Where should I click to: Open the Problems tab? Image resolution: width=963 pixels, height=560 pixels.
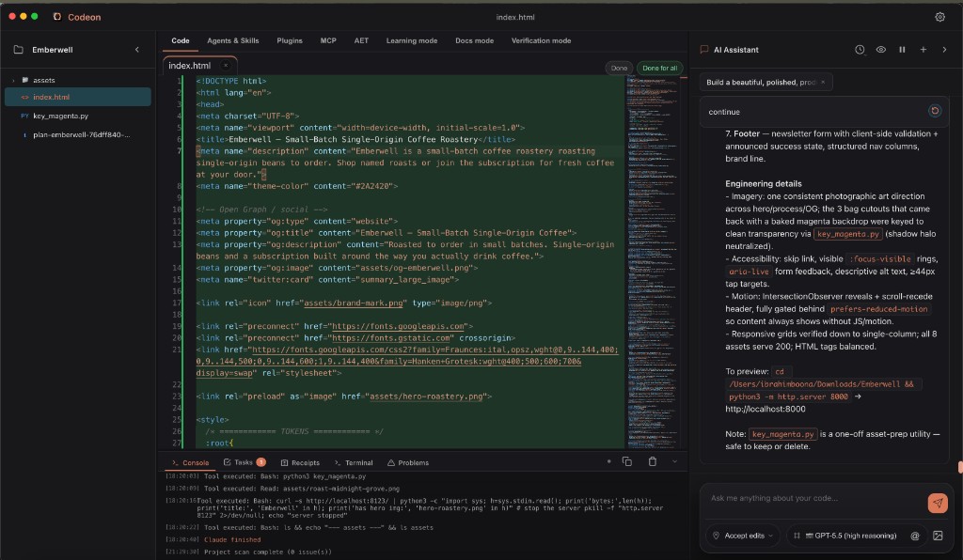(x=408, y=462)
